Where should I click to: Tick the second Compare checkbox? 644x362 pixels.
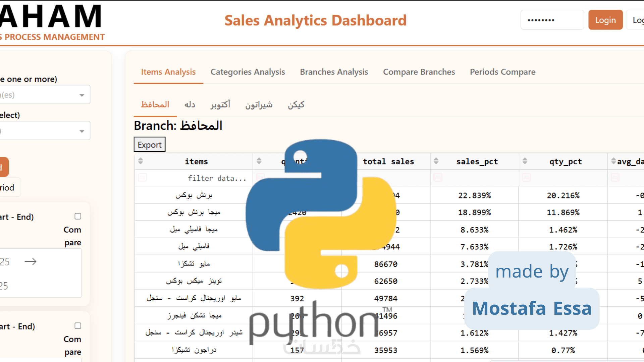point(78,326)
